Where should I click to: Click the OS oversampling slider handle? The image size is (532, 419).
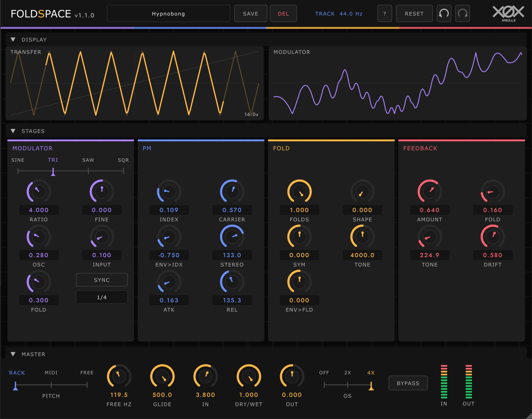[x=371, y=386]
